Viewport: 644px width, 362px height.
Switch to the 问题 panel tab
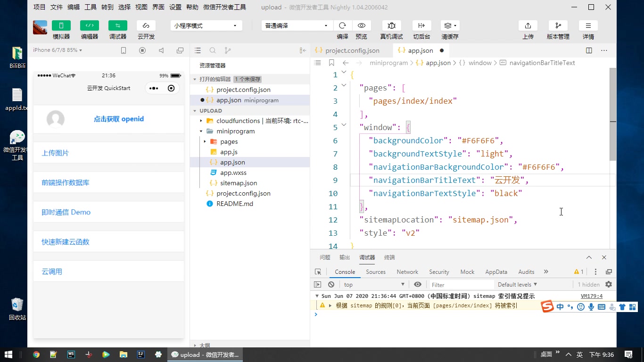tap(325, 257)
